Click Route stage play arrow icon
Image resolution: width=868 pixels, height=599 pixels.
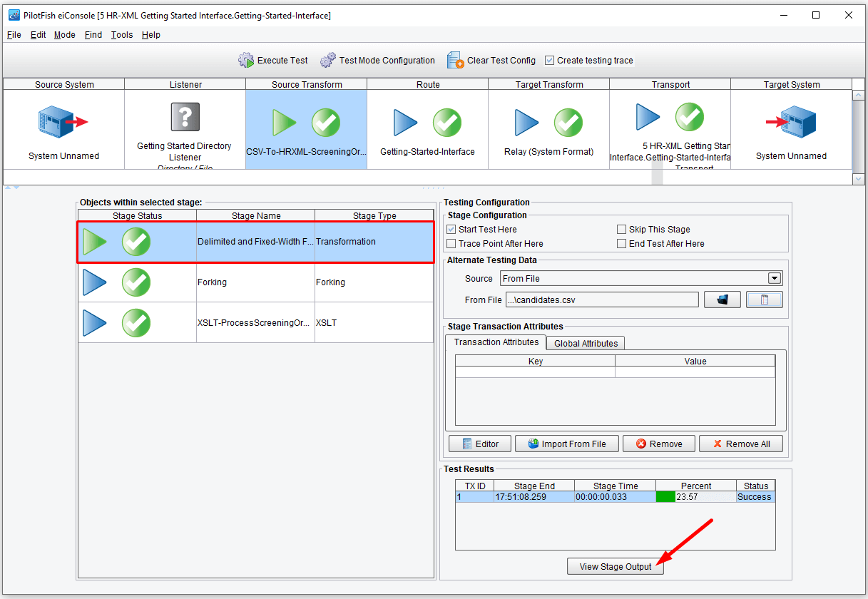[x=406, y=123]
